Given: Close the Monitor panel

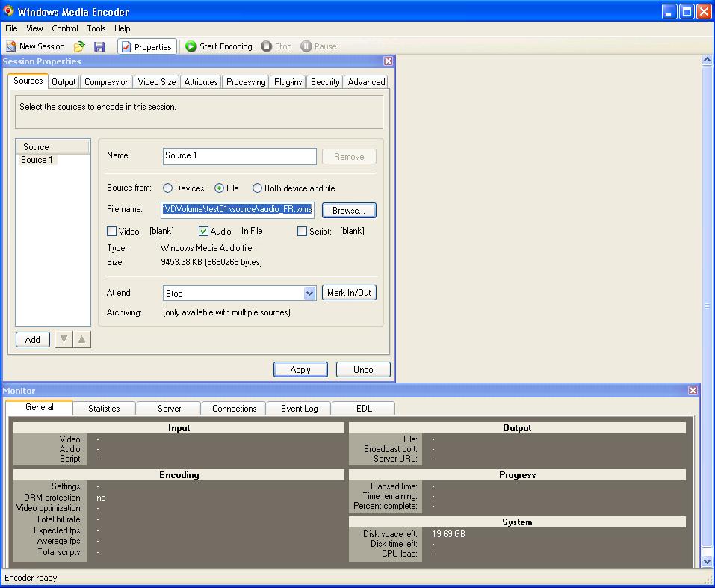Looking at the screenshot, I should click(x=693, y=391).
